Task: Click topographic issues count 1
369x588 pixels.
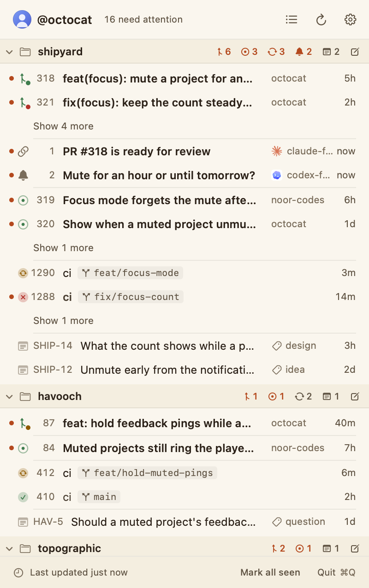Action: (304, 548)
